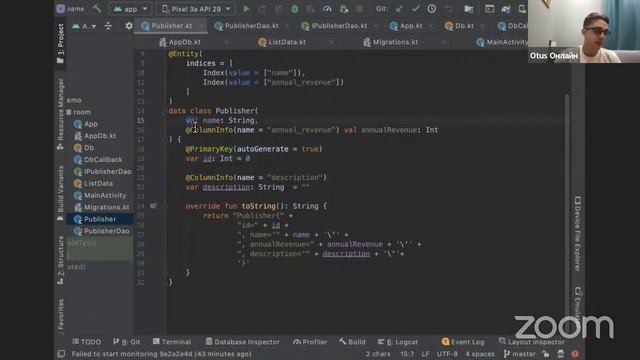
Task: Change UTF-8 file encoding in status bar
Action: (447, 354)
